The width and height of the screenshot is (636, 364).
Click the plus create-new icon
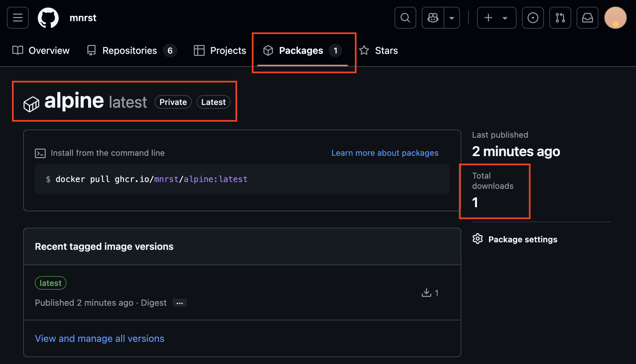(488, 18)
